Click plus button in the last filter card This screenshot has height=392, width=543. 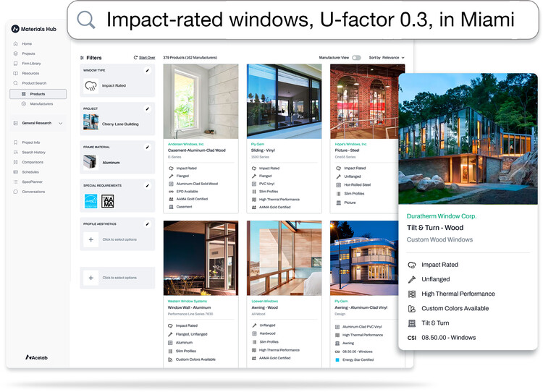(x=90, y=278)
